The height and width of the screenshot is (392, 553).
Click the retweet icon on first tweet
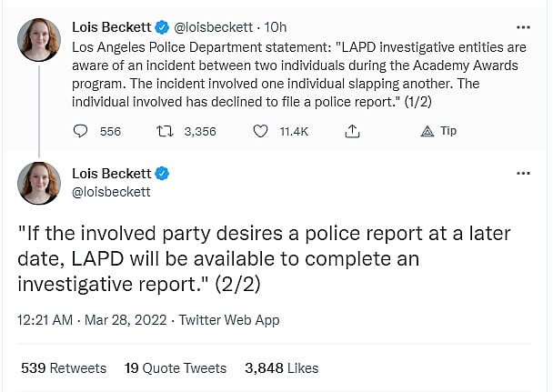point(166,132)
